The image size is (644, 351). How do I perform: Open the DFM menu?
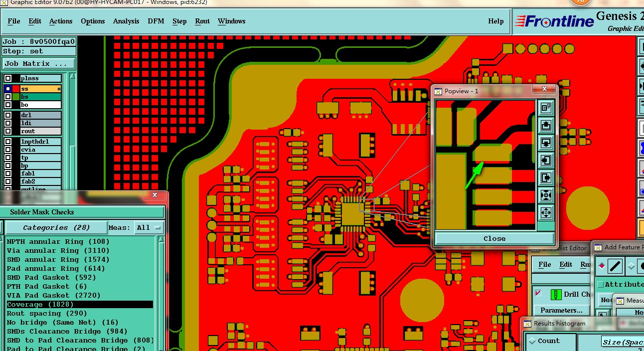(156, 21)
